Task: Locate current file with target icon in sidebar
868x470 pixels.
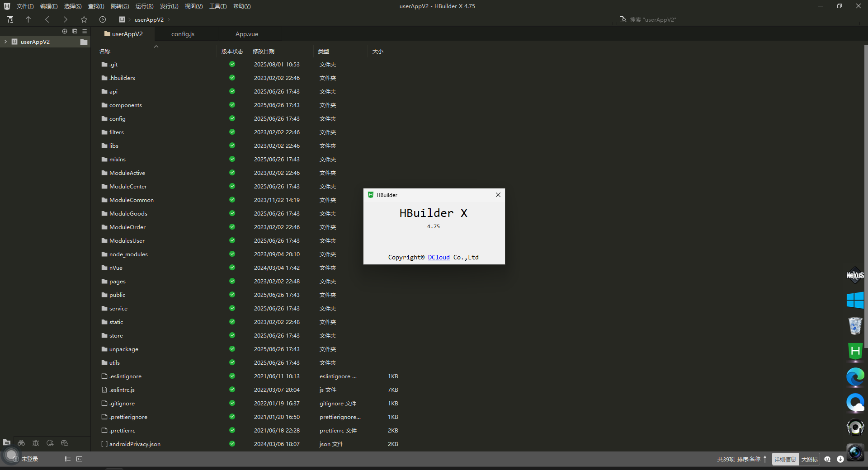Action: click(x=65, y=31)
